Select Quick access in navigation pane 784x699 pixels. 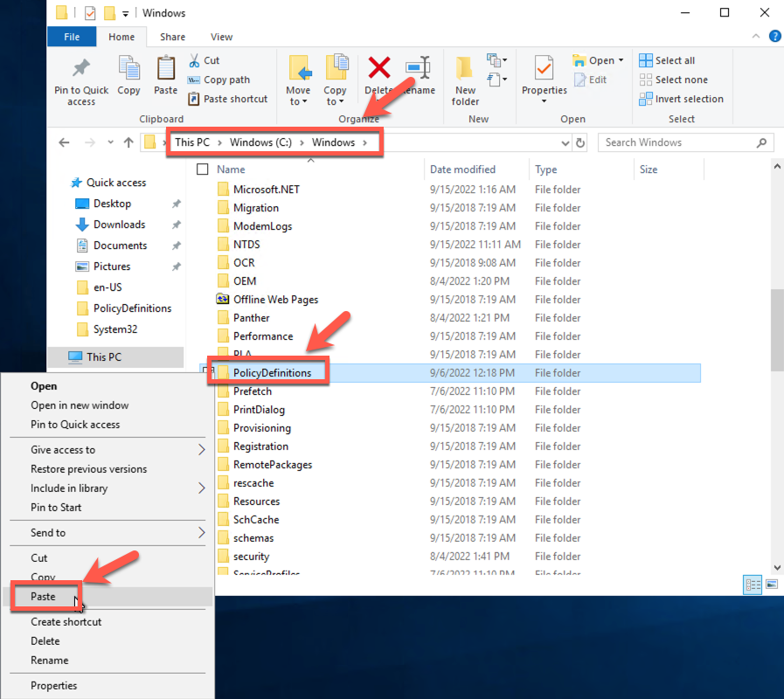tap(116, 183)
